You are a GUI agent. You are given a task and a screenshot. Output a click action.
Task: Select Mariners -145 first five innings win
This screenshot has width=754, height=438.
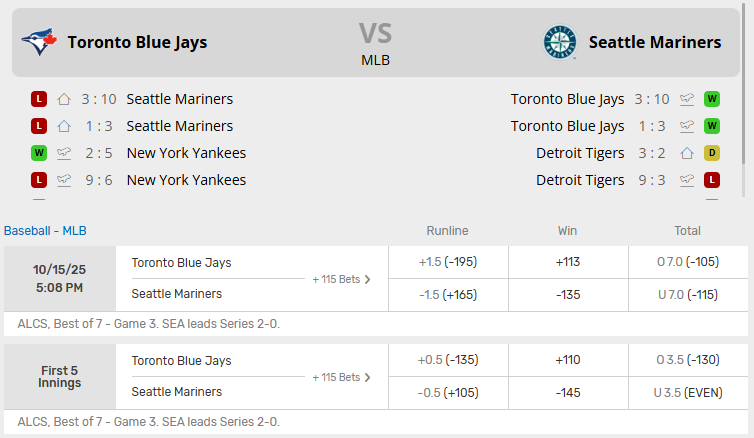coord(568,393)
